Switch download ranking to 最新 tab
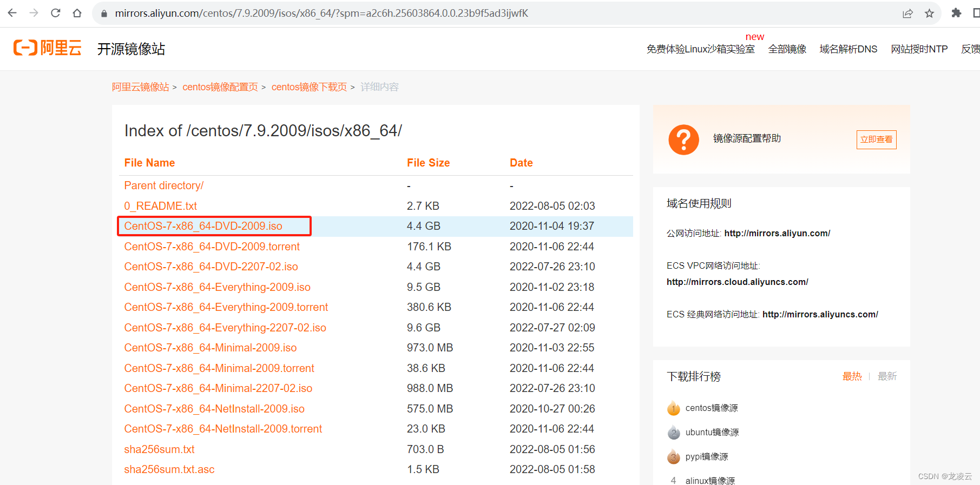This screenshot has width=980, height=485. click(x=887, y=376)
